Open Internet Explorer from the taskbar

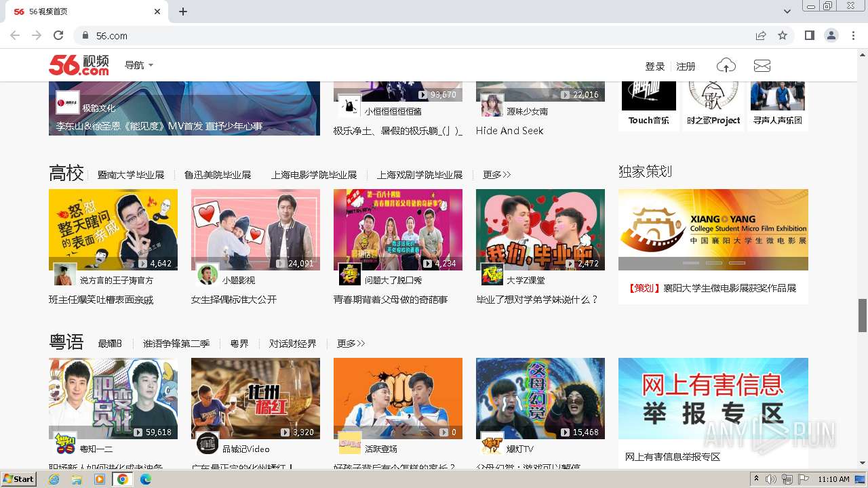click(54, 479)
